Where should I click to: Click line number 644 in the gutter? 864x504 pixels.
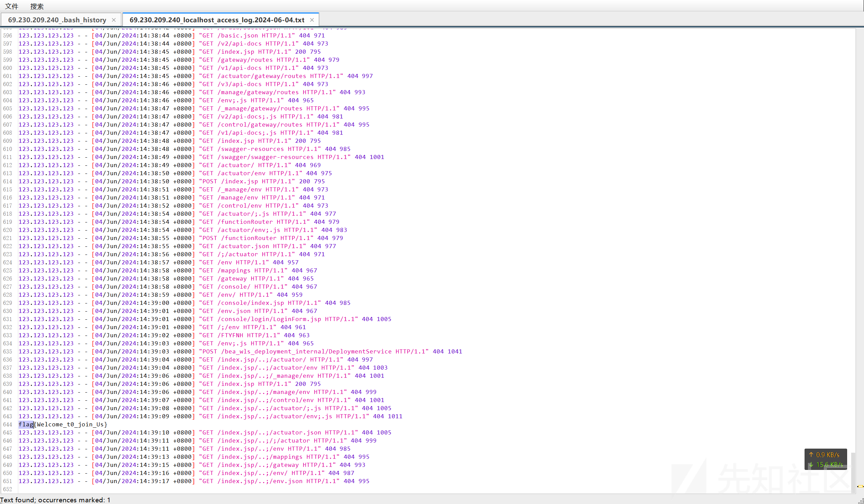pos(7,424)
